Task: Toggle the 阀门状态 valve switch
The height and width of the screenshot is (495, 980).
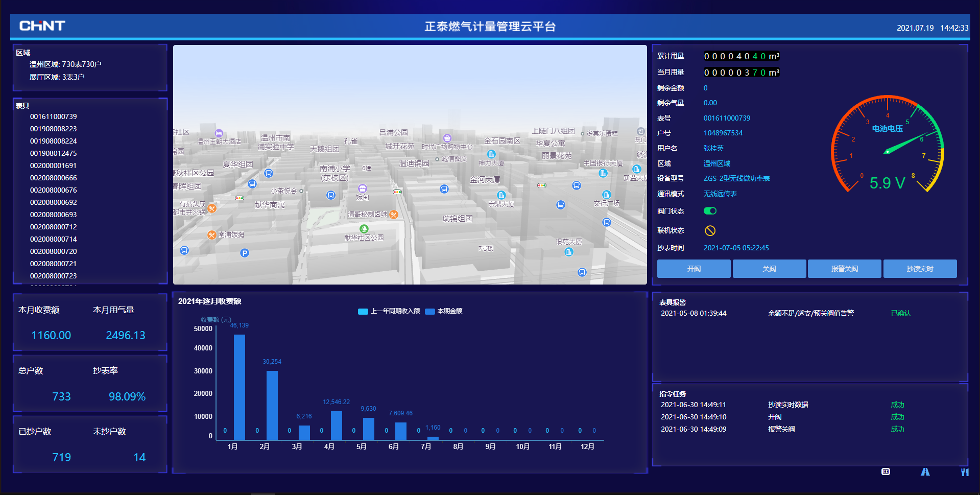Action: [x=710, y=211]
